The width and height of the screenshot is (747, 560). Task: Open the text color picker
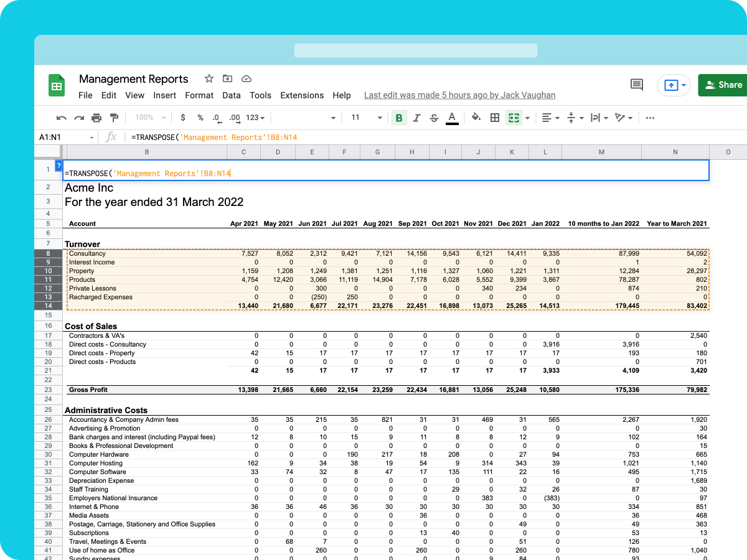pos(452,118)
